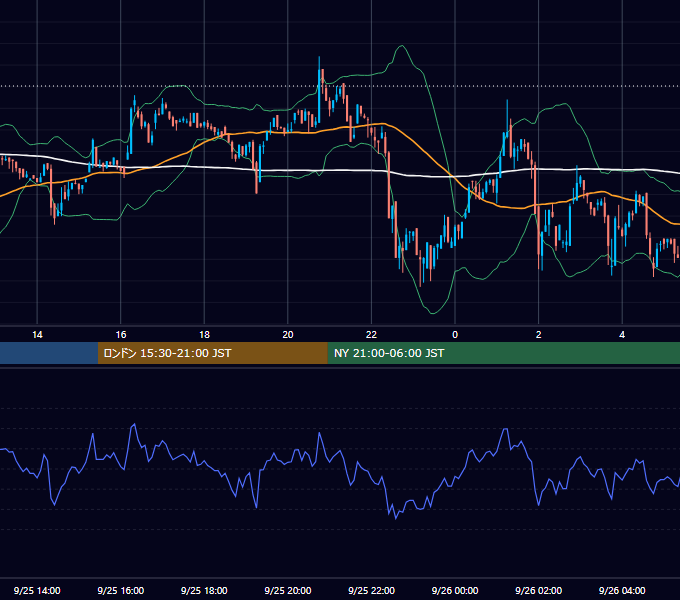
Task: Click the 9/25 18:00 time label
Action: click(x=204, y=590)
